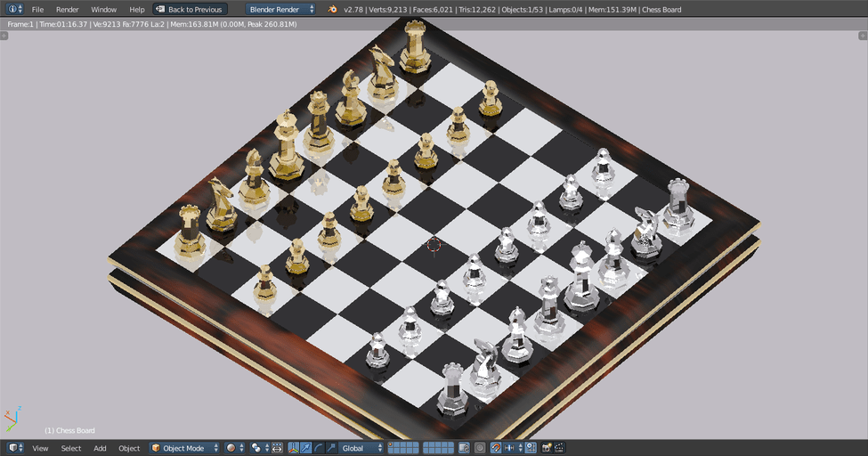
Task: Click the OpenGL render animation clapper icon
Action: pyautogui.click(x=560, y=448)
